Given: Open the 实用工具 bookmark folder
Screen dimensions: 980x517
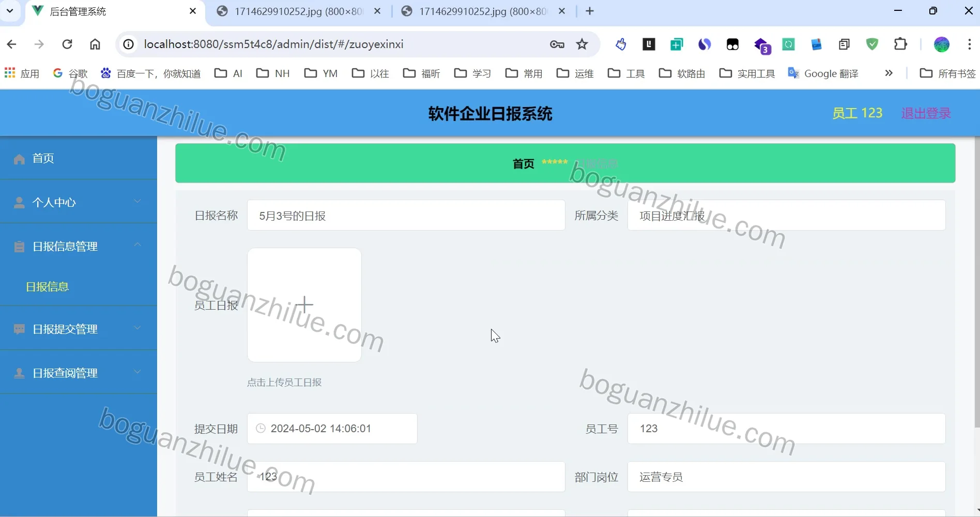Looking at the screenshot, I should coord(747,73).
